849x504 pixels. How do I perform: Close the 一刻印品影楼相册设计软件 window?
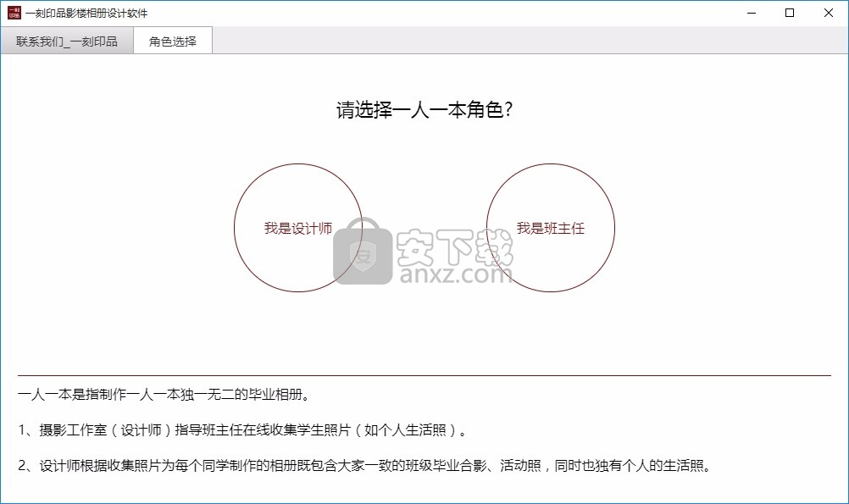(829, 13)
